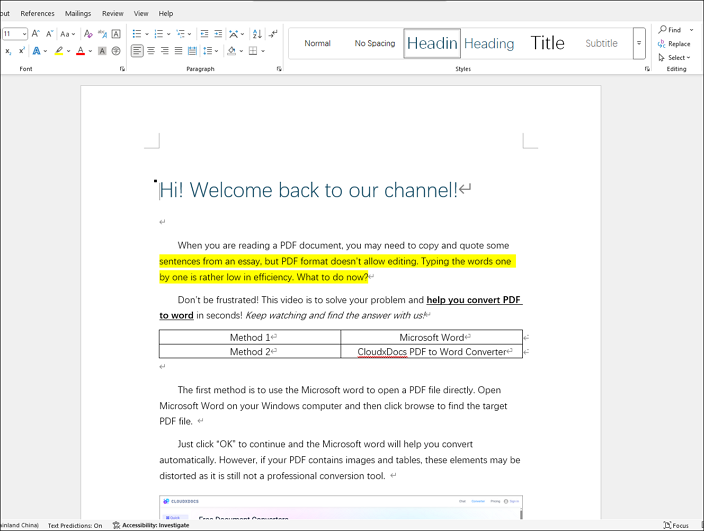
Task: Insert an enclosed character
Action: 116,51
